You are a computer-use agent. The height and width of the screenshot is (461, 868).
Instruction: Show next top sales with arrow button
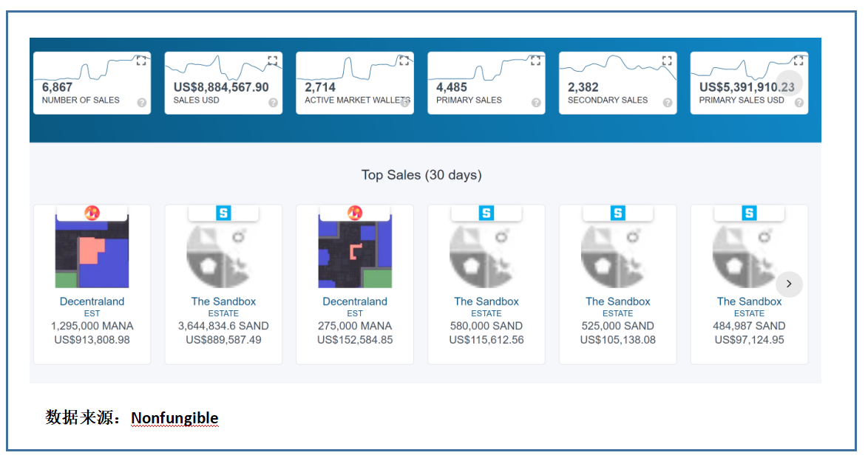tap(789, 284)
